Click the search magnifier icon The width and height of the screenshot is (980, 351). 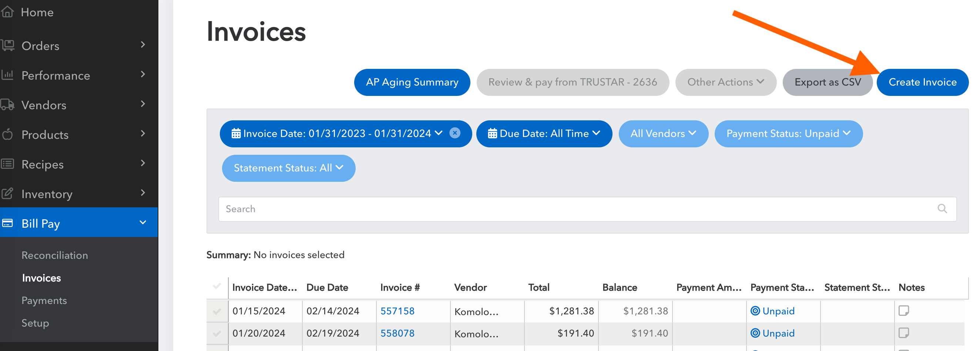click(942, 208)
